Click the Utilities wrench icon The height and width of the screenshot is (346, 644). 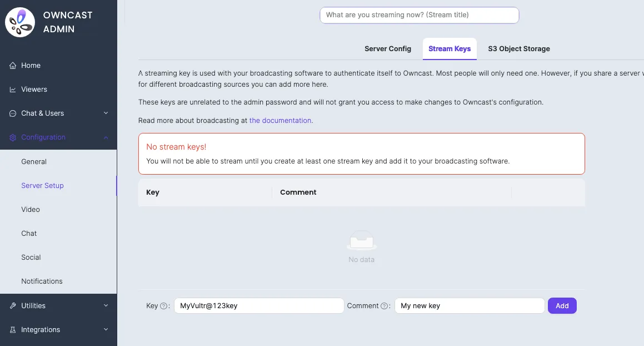pyautogui.click(x=13, y=306)
